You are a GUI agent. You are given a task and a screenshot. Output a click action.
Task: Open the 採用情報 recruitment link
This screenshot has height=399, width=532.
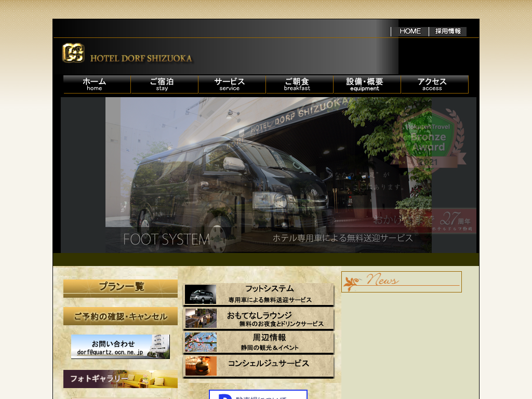click(x=448, y=31)
